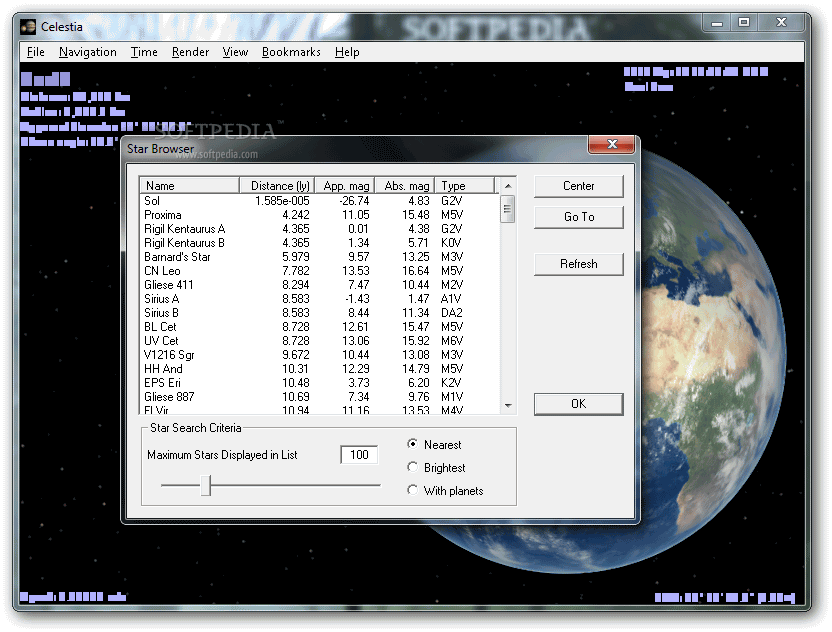Click the Maximum Stars slider handle

click(206, 485)
